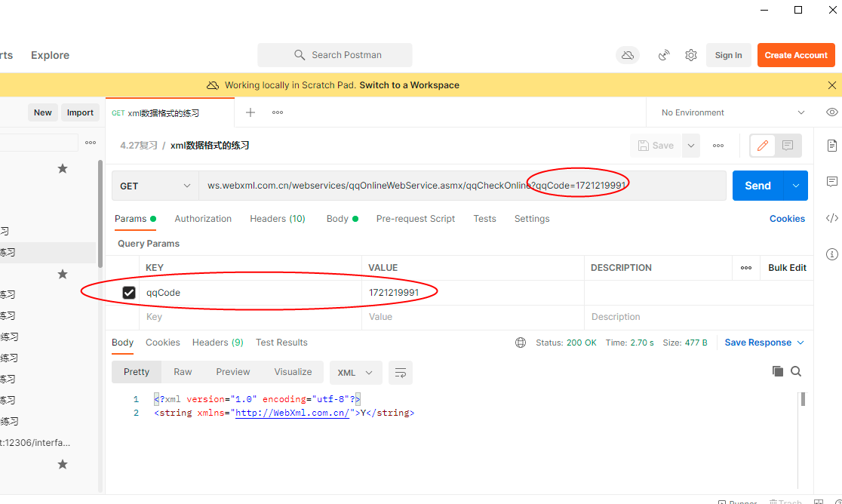Dismiss the Scratch Pad banner
The height and width of the screenshot is (504, 842).
point(831,85)
